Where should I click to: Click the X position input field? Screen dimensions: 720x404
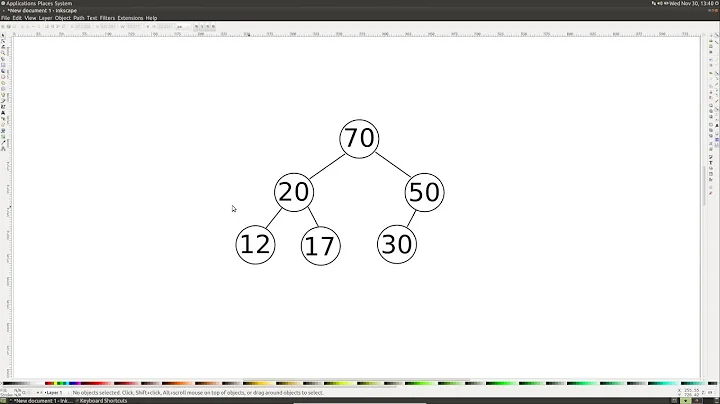click(83, 27)
